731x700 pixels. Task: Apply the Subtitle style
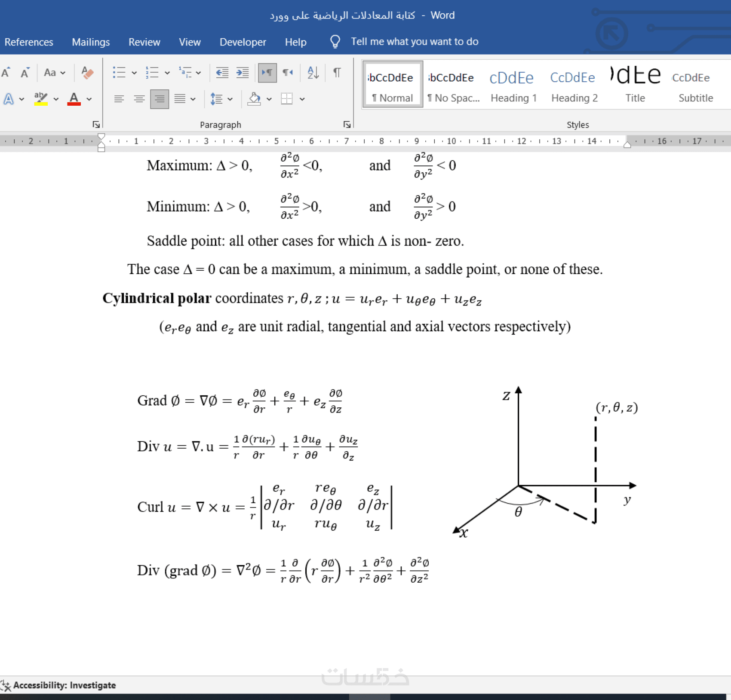pos(696,84)
